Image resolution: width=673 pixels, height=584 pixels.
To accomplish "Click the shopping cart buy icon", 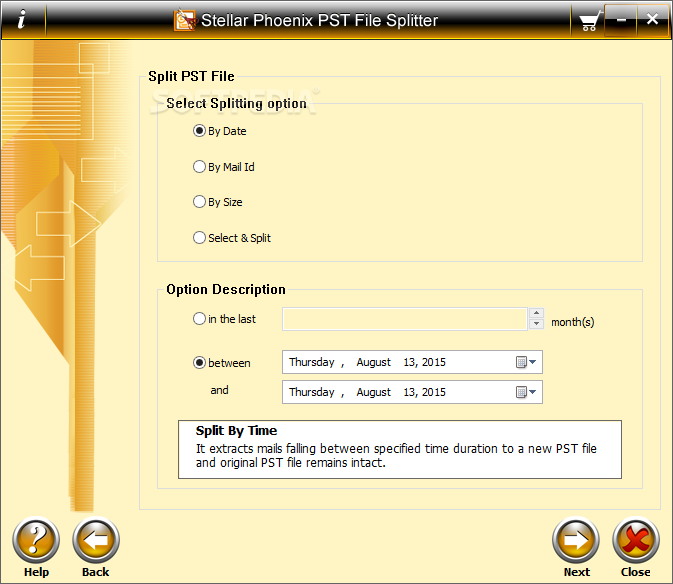I will pyautogui.click(x=589, y=21).
